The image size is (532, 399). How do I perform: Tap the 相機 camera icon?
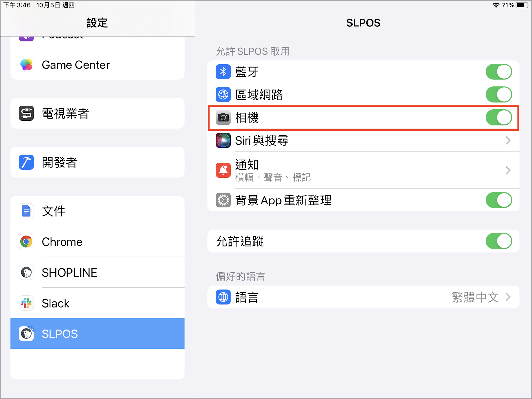(223, 118)
